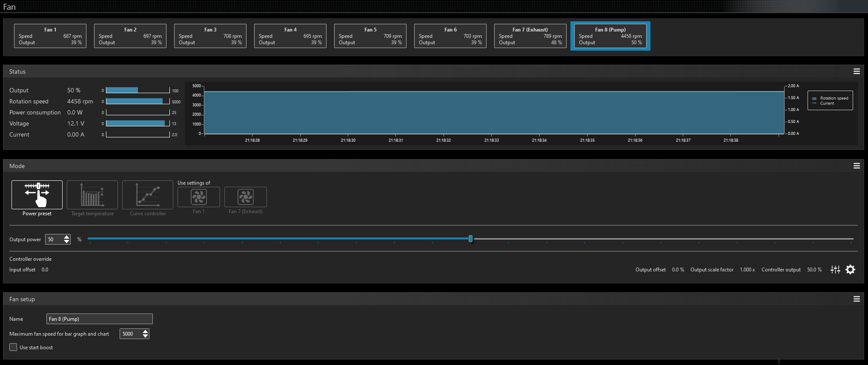The width and height of the screenshot is (868, 365).
Task: Switch to the Fan 7 (Exhaust) tile
Action: pos(530,36)
